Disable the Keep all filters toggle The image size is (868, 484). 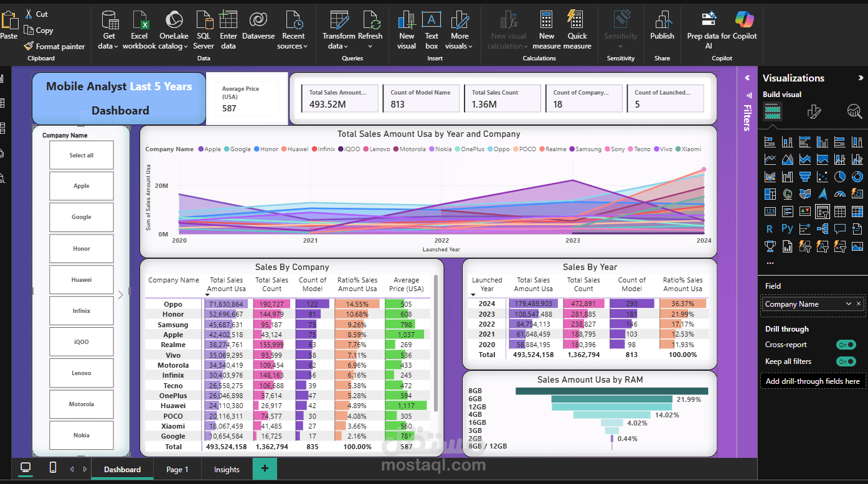[847, 360]
